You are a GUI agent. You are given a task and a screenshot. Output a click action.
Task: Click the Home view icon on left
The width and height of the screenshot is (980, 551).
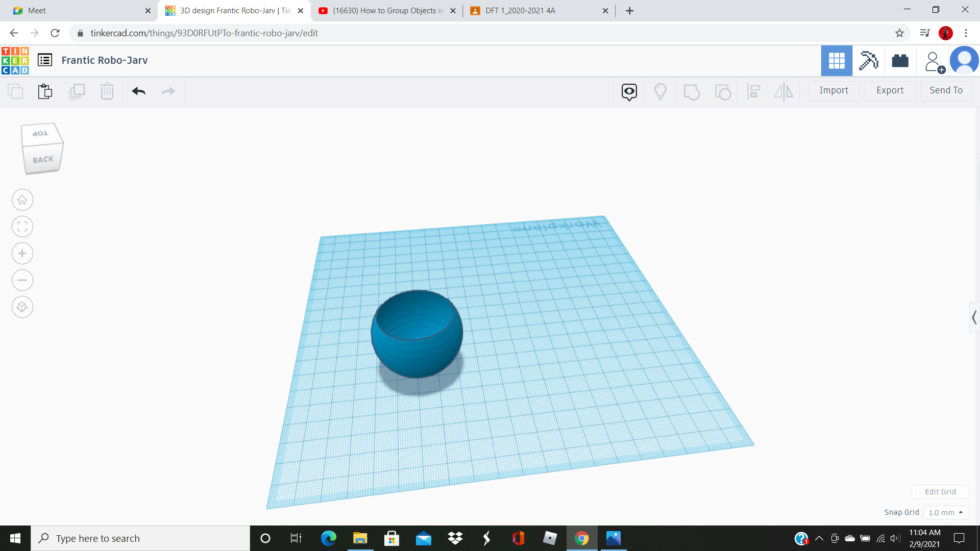click(22, 199)
